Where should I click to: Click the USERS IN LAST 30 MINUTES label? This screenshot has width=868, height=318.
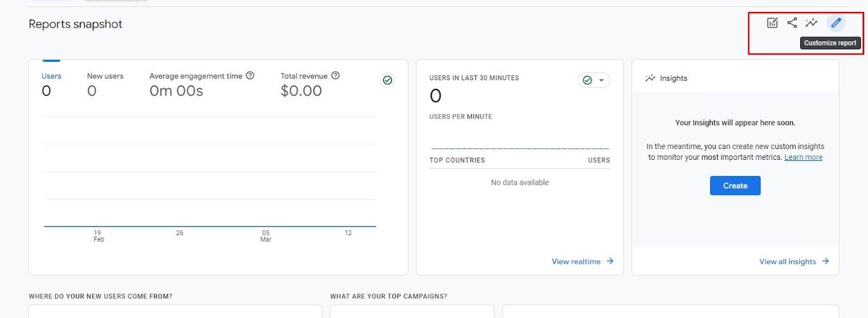(x=474, y=78)
